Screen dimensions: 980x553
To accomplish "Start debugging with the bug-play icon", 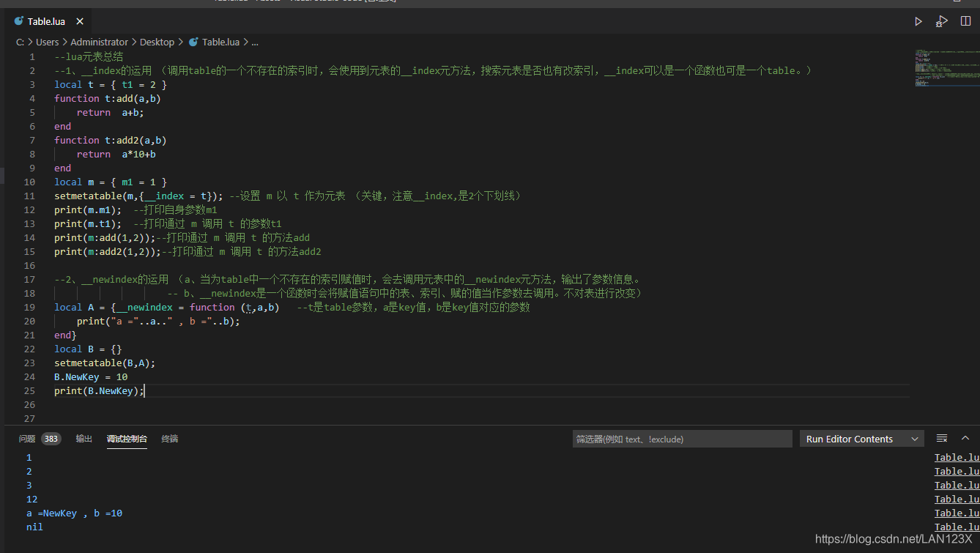I will [942, 21].
